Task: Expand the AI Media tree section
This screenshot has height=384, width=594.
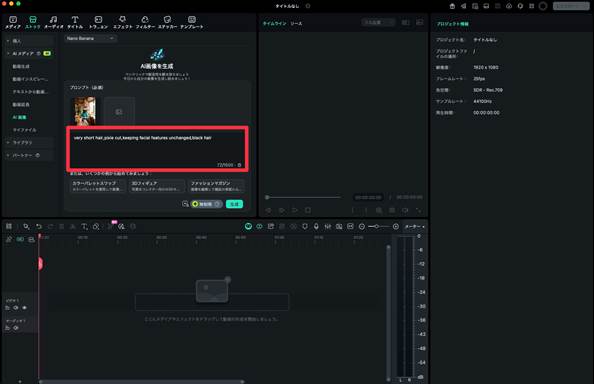Action: tap(8, 54)
